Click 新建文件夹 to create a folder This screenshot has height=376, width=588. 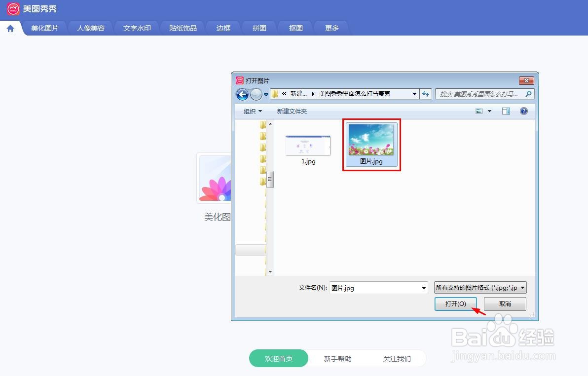(x=292, y=111)
